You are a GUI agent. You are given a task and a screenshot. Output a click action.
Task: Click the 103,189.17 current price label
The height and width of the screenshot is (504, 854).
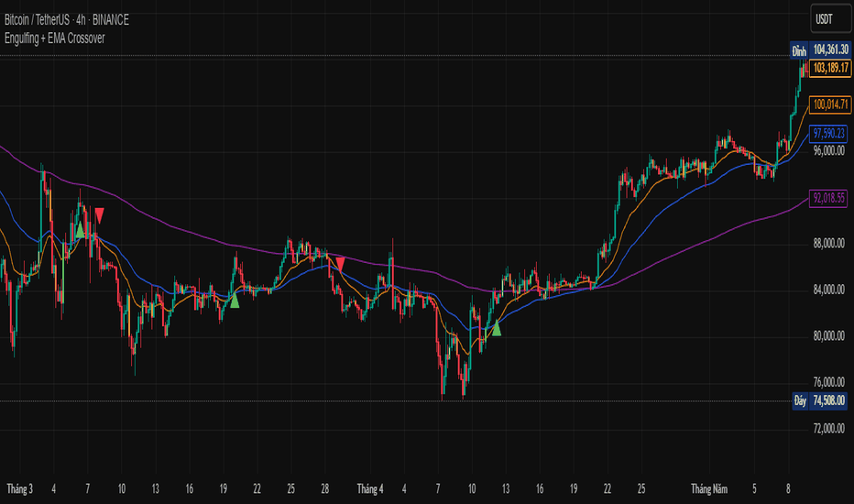click(830, 68)
